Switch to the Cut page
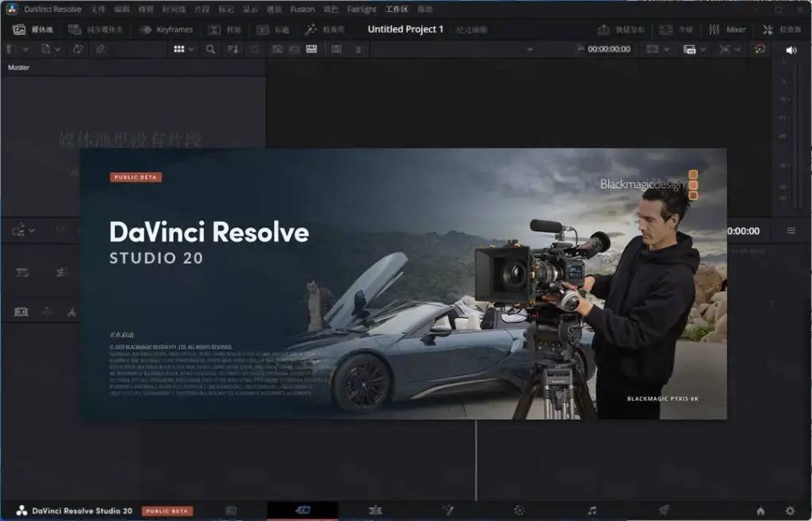Viewport: 812px width, 521px height. click(303, 510)
